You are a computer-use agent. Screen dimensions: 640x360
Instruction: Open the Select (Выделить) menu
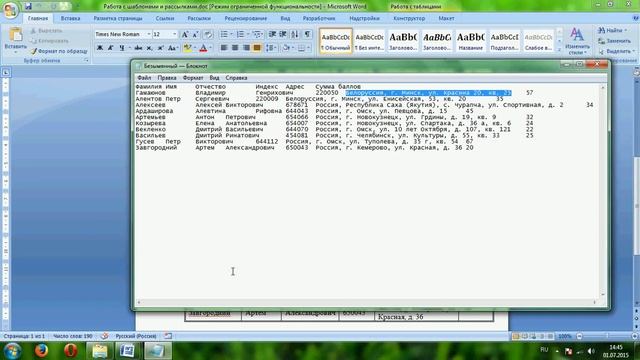coord(616,51)
